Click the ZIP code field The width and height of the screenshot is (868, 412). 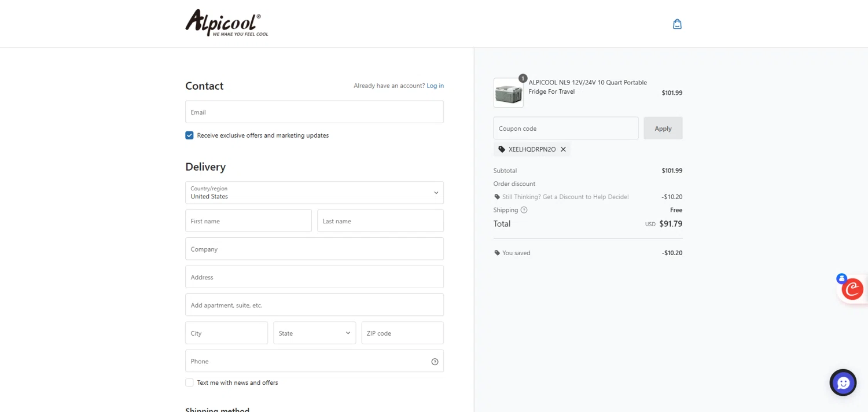(x=402, y=333)
